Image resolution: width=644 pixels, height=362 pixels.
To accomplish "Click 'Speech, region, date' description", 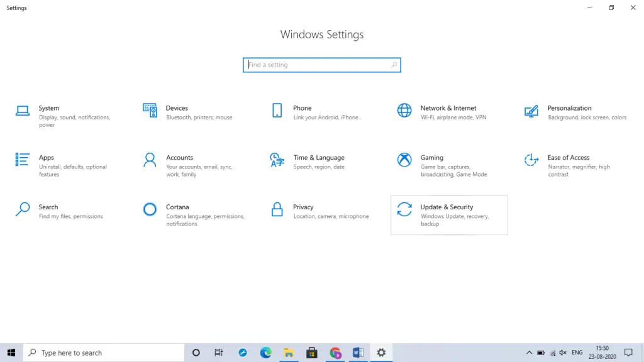I will (319, 167).
